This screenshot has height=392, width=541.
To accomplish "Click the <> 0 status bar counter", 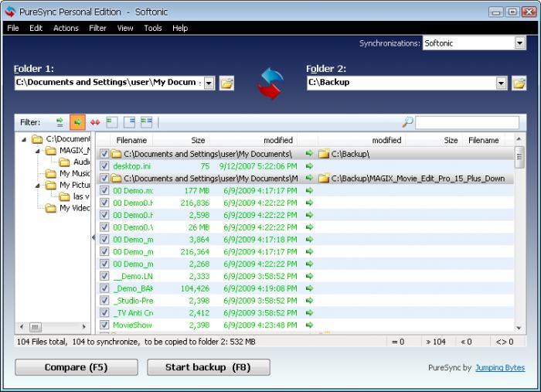I will (505, 342).
